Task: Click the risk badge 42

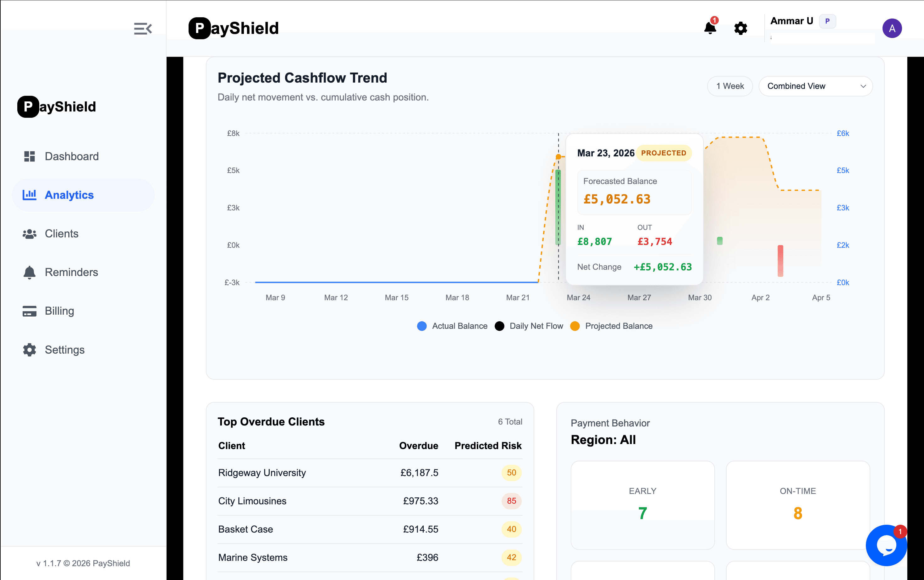Action: (x=511, y=557)
